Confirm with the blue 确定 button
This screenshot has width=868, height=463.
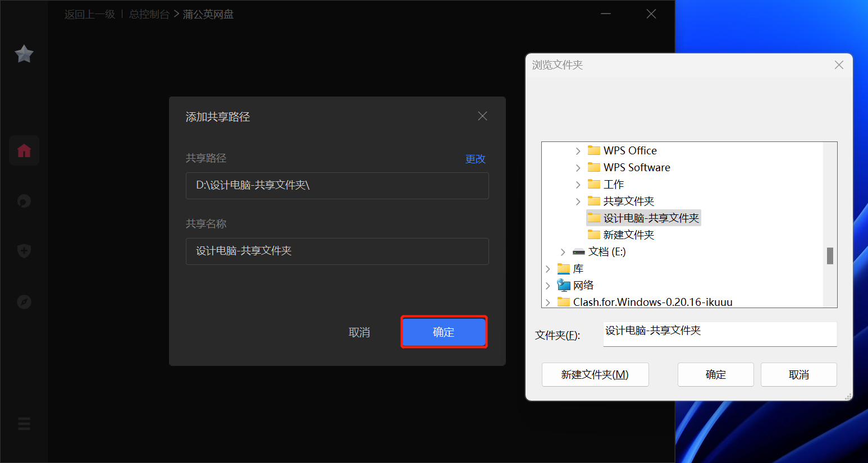(444, 332)
